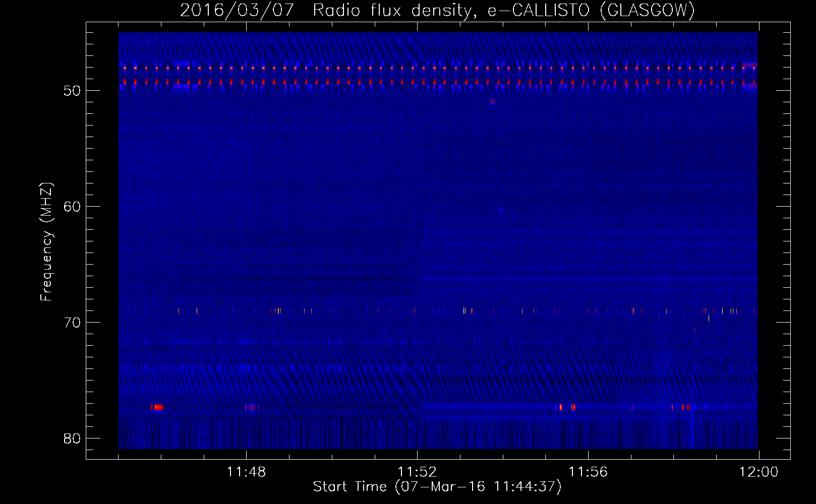816x504 pixels.
Task: Click the isolated red spot near 51 MHz
Action: pyautogui.click(x=493, y=101)
